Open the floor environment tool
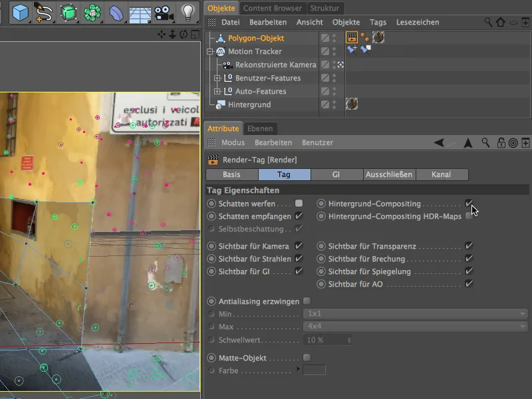 click(x=140, y=13)
